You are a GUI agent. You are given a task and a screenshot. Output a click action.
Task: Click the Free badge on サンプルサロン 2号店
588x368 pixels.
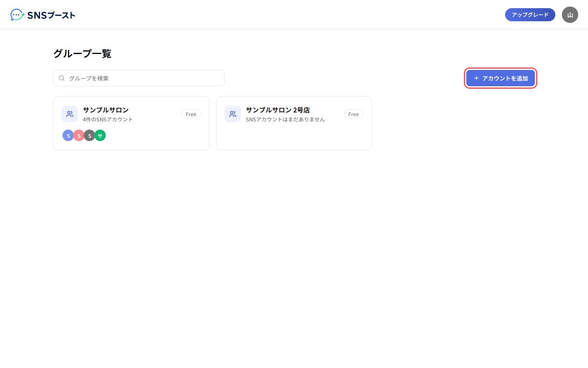click(x=354, y=114)
